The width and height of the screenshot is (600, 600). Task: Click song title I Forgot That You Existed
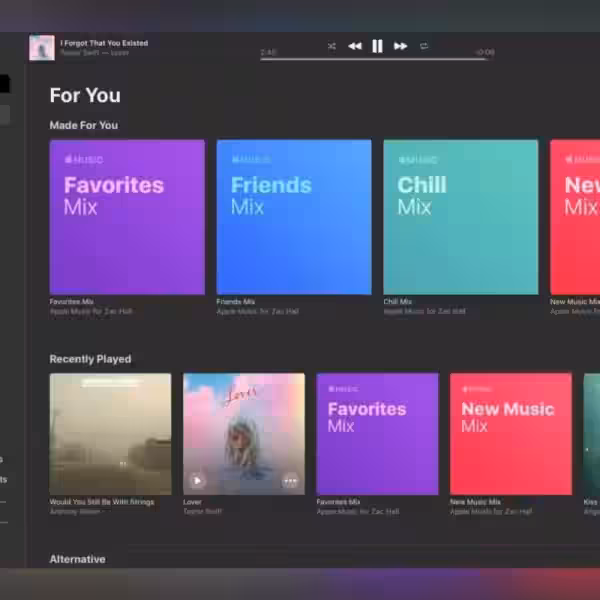[x=104, y=43]
